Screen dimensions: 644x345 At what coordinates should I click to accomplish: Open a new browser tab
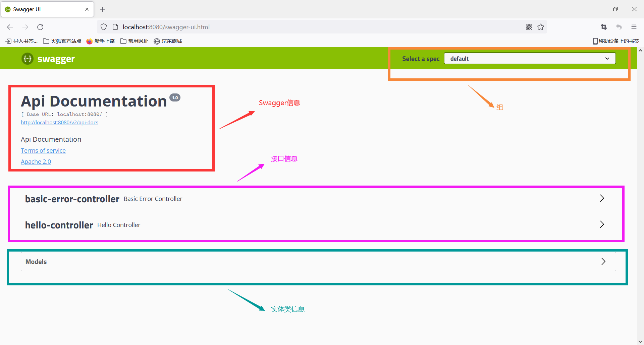pyautogui.click(x=103, y=9)
